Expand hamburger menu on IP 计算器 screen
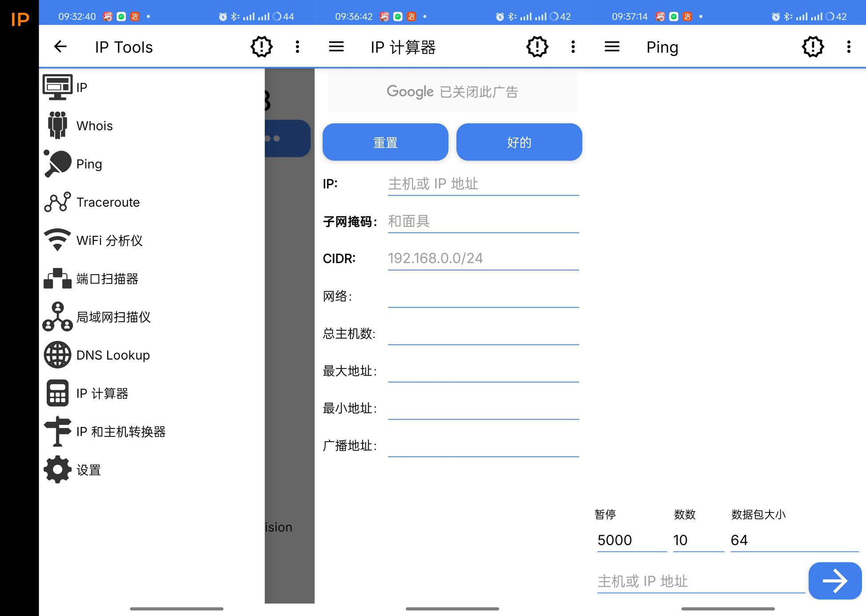 point(336,47)
